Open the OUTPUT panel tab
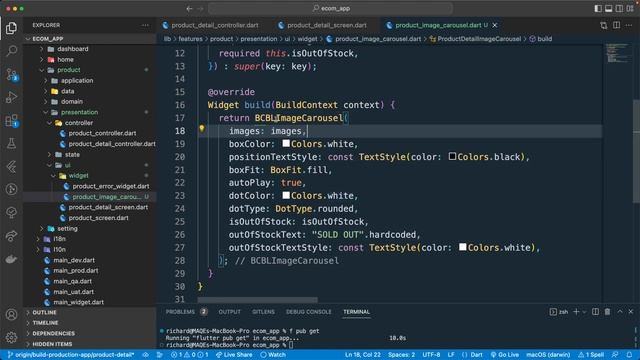 click(x=229, y=312)
